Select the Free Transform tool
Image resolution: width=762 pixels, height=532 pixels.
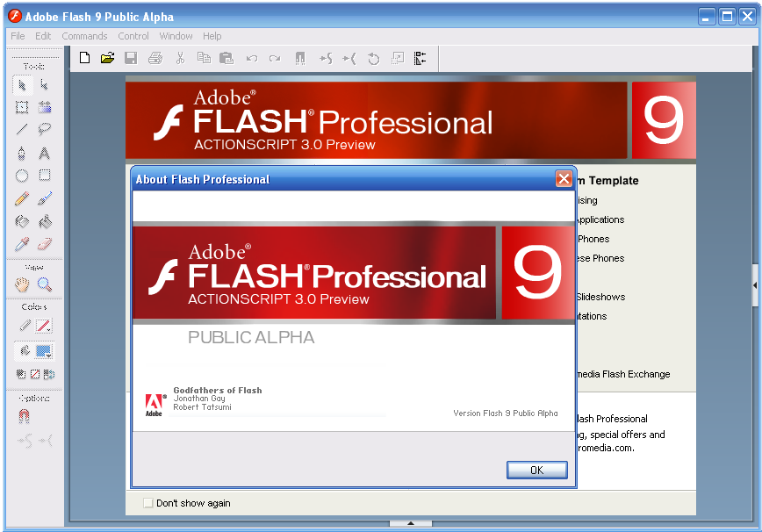22,107
